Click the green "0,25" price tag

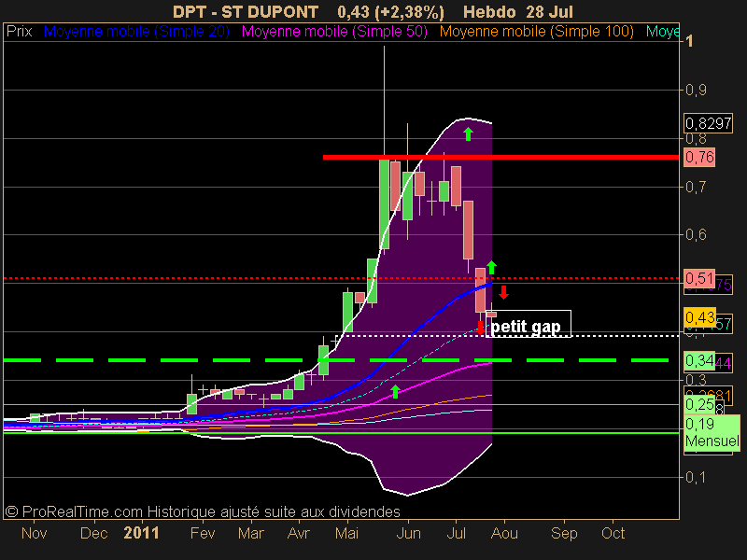click(x=699, y=405)
